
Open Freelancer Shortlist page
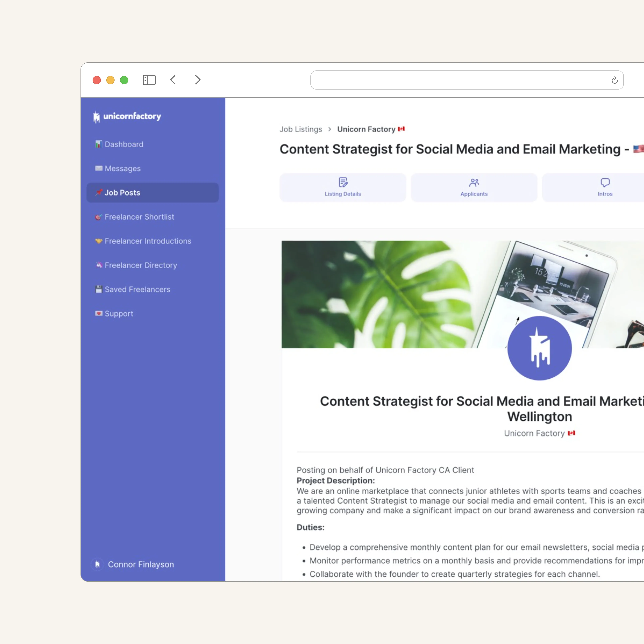tap(152, 217)
